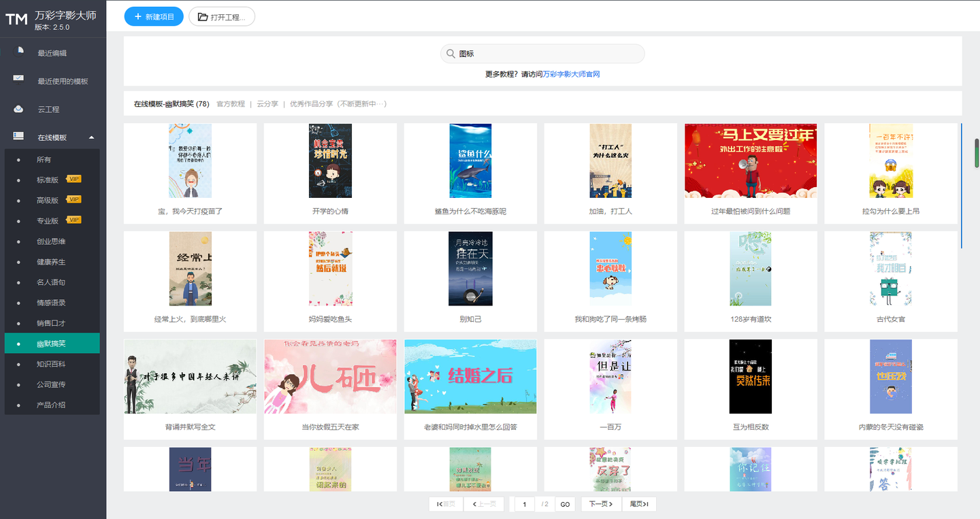Click the TM application logo
Viewport: 980px width, 519px height.
pos(16,20)
